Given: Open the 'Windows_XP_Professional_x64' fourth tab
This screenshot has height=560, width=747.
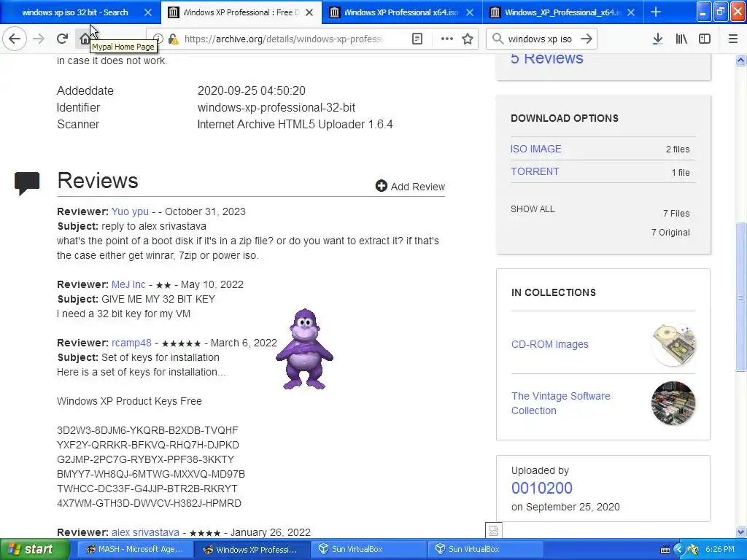Looking at the screenshot, I should [x=562, y=12].
